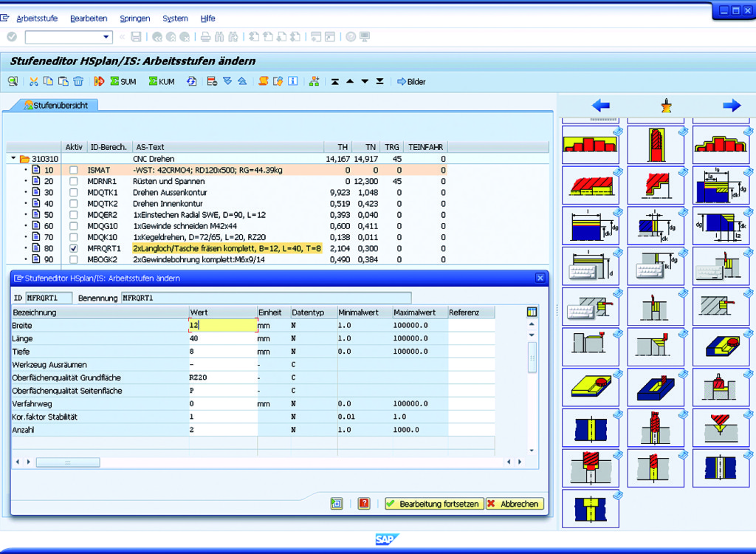The image size is (756, 554).
Task: Click the vertical scrollbar thumb in dialog table
Action: coord(532,358)
